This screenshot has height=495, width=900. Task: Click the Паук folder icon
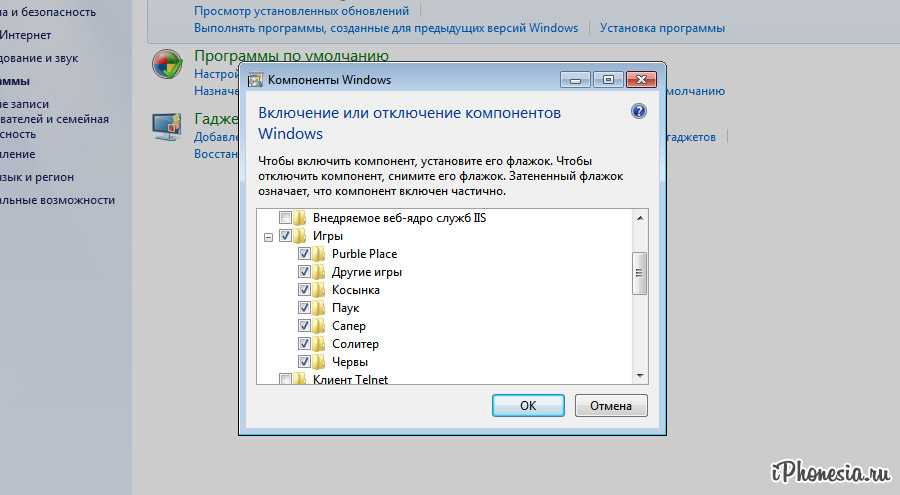[x=319, y=307]
